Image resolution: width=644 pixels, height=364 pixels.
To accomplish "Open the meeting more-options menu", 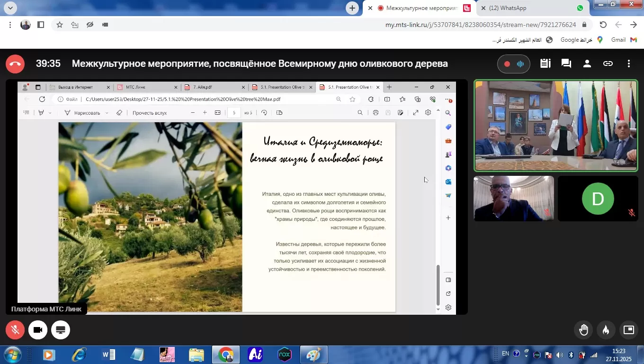I will [x=629, y=64].
